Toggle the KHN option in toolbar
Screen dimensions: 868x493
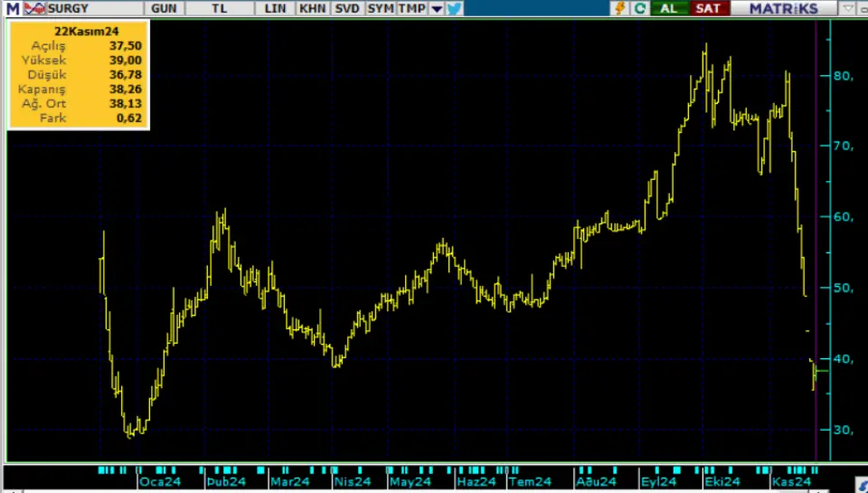pos(313,8)
